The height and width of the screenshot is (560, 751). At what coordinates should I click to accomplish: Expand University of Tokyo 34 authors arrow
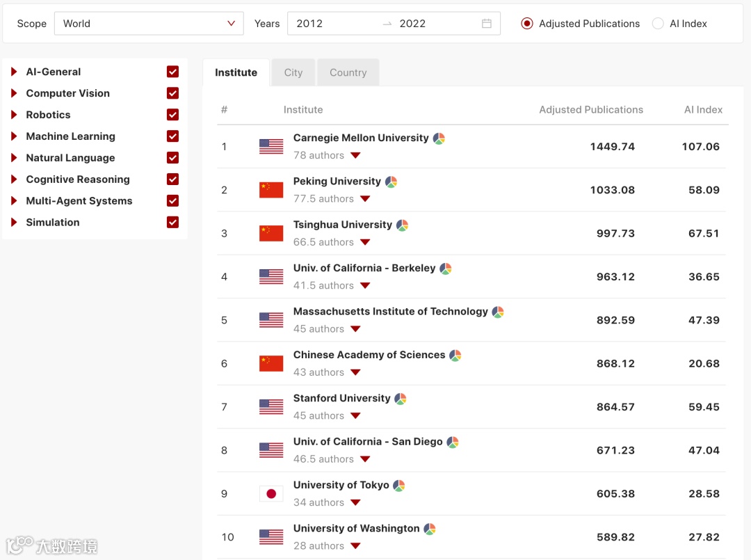pos(355,502)
